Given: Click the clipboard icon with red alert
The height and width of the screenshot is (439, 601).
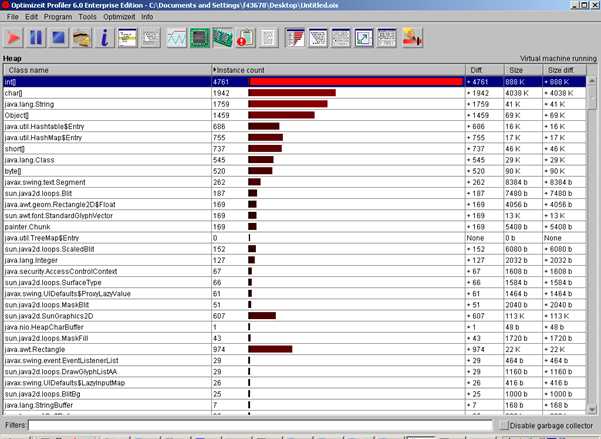Looking at the screenshot, I should click(x=246, y=38).
